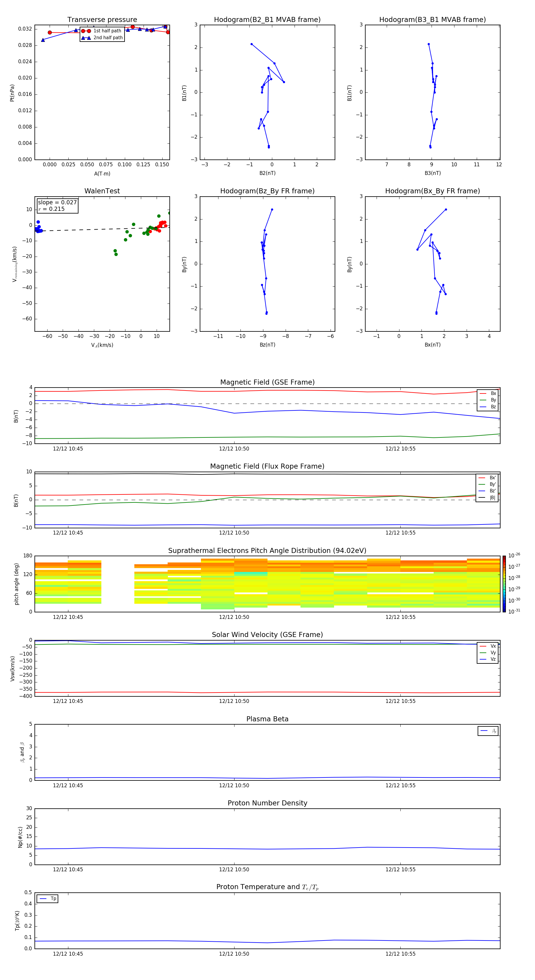Click the dashed fit line in WalenTest plot
The height and width of the screenshot is (980, 535).
pyautogui.click(x=102, y=229)
